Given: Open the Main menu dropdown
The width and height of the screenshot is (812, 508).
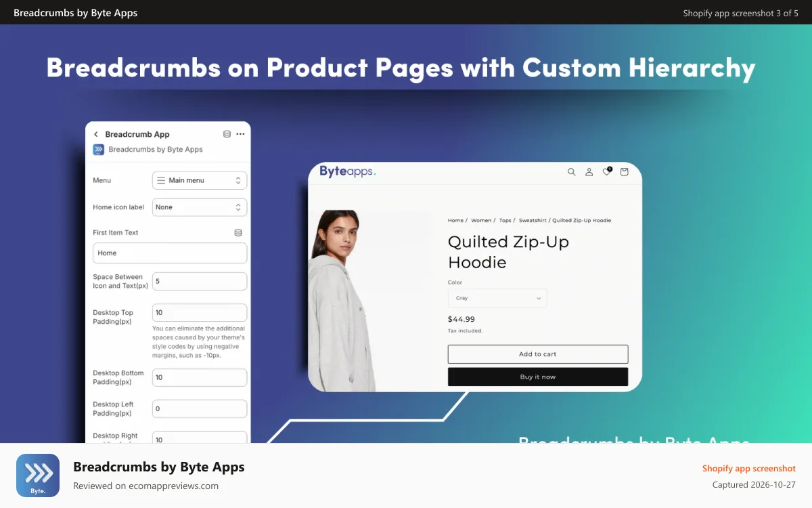Looking at the screenshot, I should coord(200,180).
